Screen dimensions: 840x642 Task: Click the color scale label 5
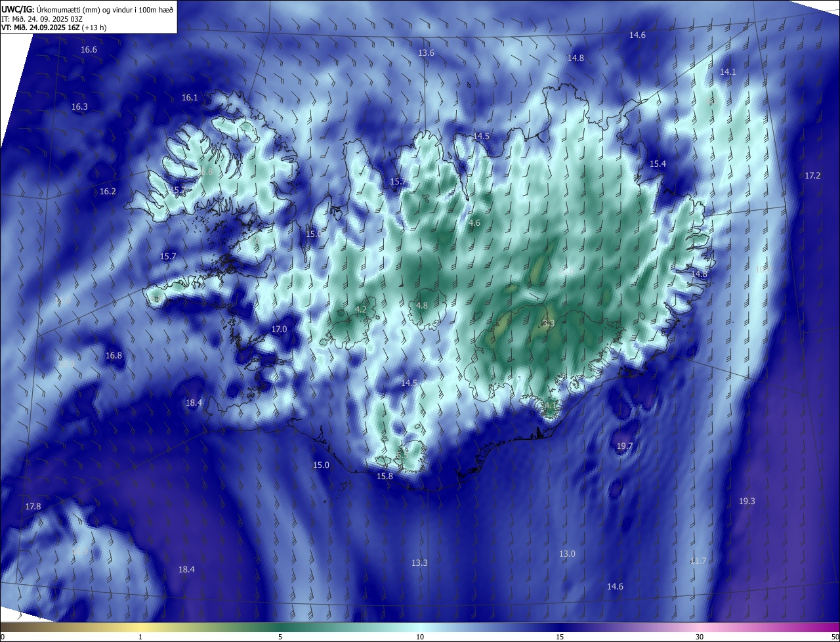pyautogui.click(x=280, y=637)
